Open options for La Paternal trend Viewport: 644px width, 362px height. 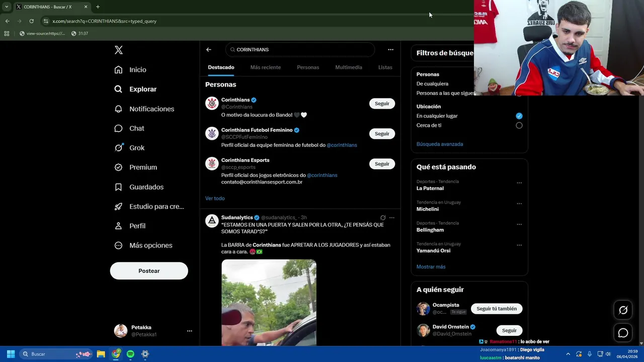[x=519, y=183]
